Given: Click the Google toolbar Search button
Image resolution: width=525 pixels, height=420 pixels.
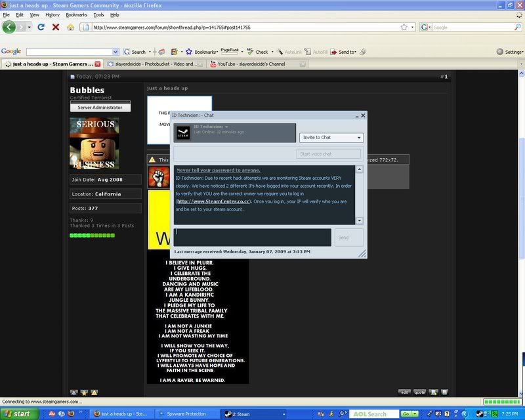Looking at the screenshot, I should [135, 52].
